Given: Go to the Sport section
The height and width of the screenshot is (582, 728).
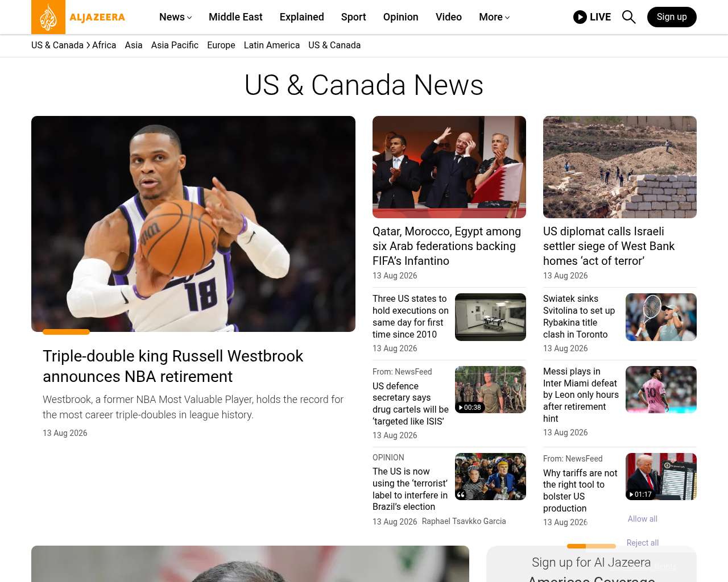Looking at the screenshot, I should pyautogui.click(x=354, y=17).
